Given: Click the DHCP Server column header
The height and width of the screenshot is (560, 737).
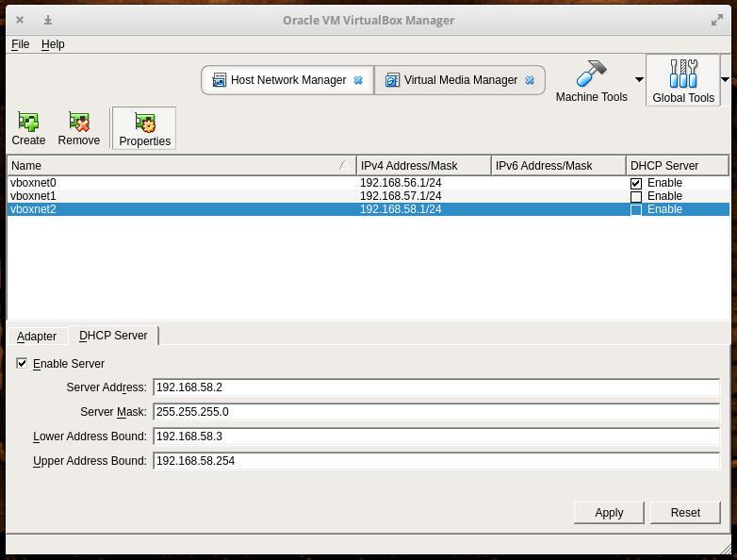Looking at the screenshot, I should (x=678, y=166).
